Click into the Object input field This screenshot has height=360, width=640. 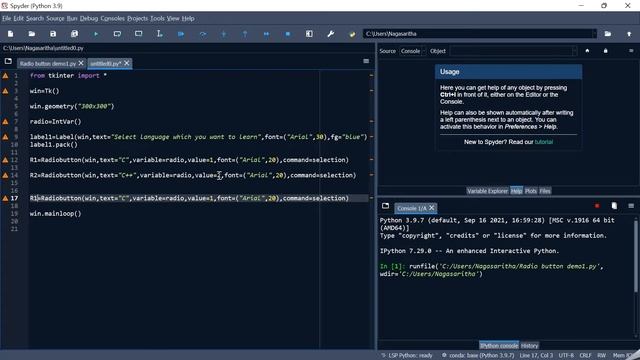[x=513, y=51]
